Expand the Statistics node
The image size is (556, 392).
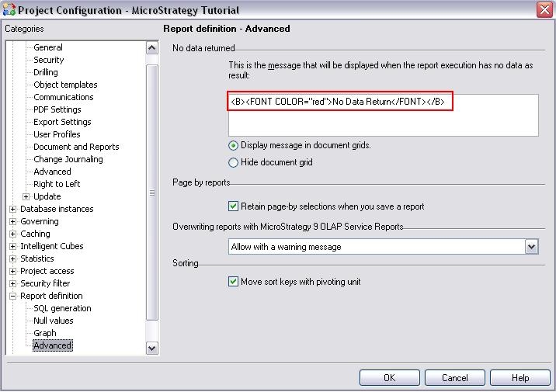click(x=12, y=258)
